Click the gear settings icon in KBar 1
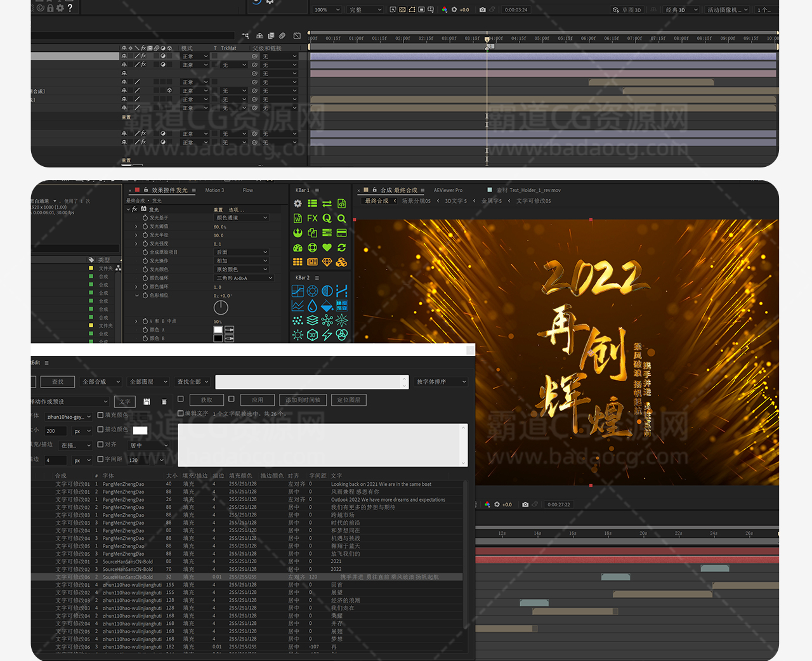The image size is (812, 661). point(298,204)
